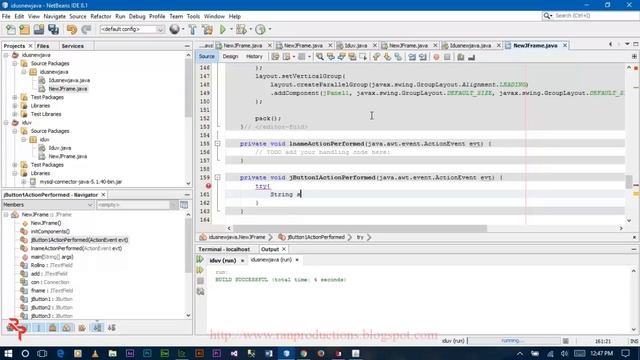Expand the mysql-connector jar node

point(24,182)
